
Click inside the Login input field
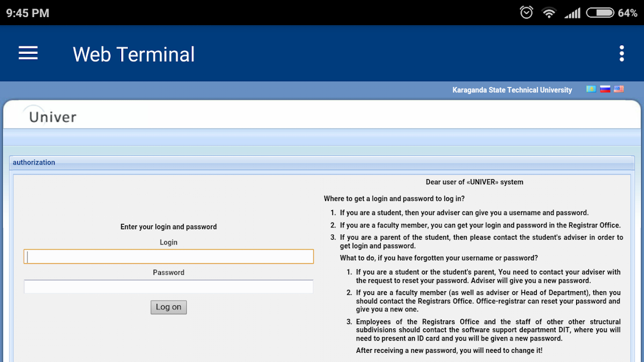[168, 256]
